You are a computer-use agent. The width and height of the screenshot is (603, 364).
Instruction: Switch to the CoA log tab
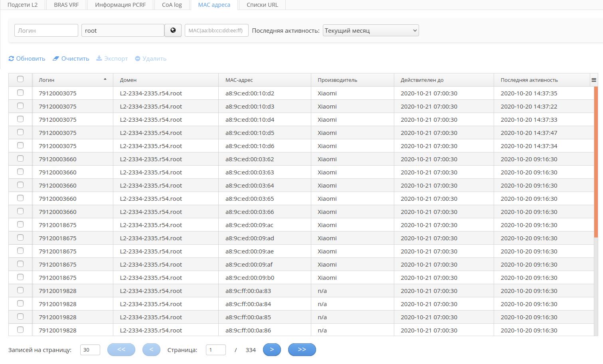172,5
